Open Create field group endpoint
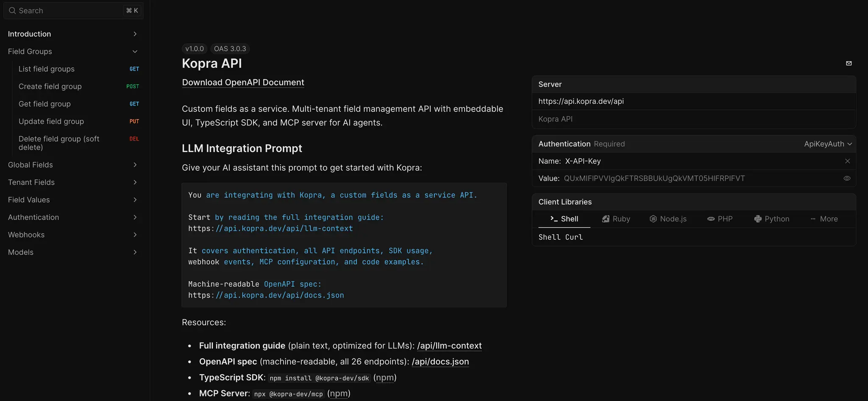This screenshot has height=401, width=868. (x=79, y=86)
